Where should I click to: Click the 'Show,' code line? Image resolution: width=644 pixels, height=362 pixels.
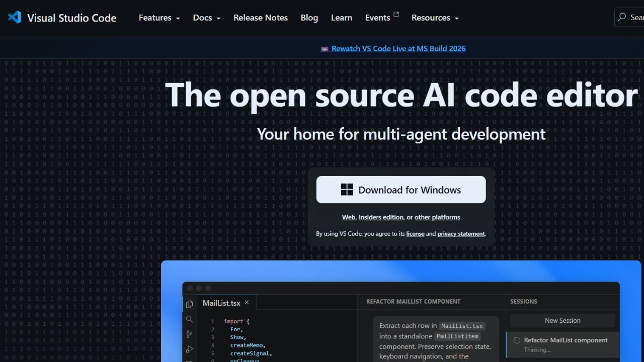point(237,337)
